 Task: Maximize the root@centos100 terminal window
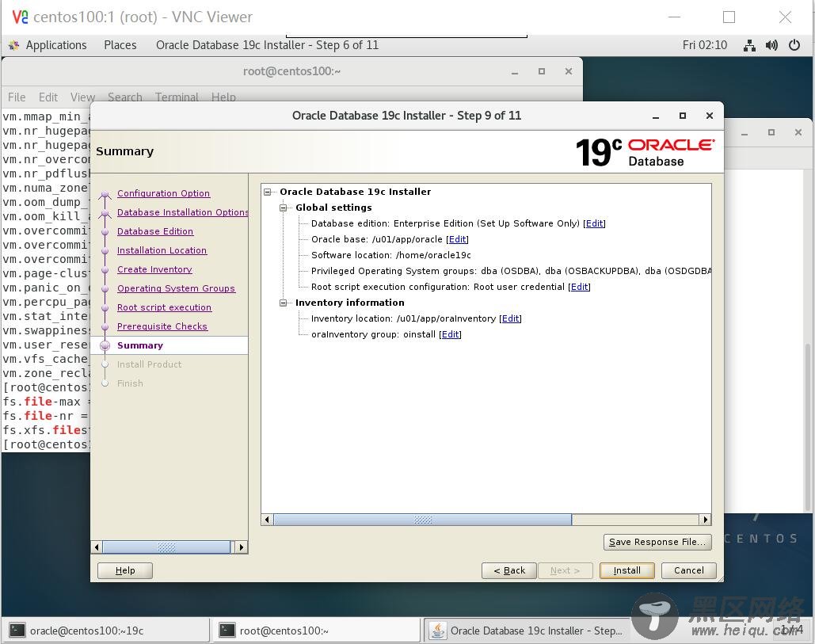coord(542,71)
